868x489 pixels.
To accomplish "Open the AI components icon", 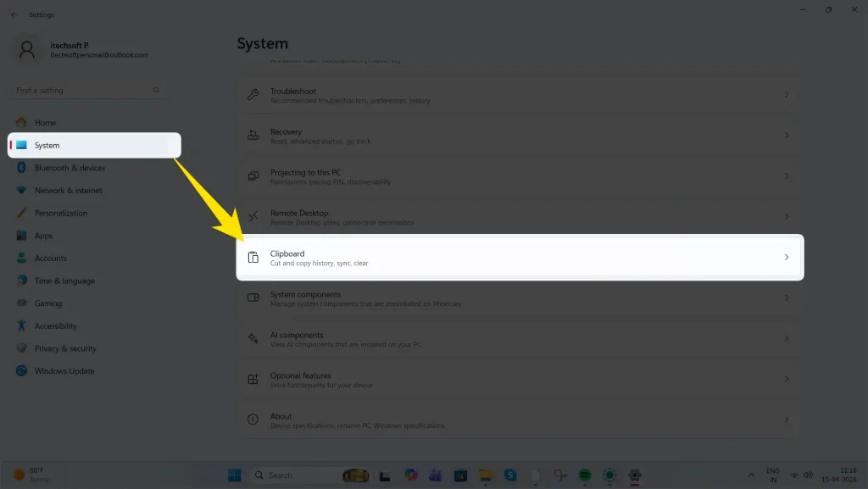I will click(x=251, y=338).
